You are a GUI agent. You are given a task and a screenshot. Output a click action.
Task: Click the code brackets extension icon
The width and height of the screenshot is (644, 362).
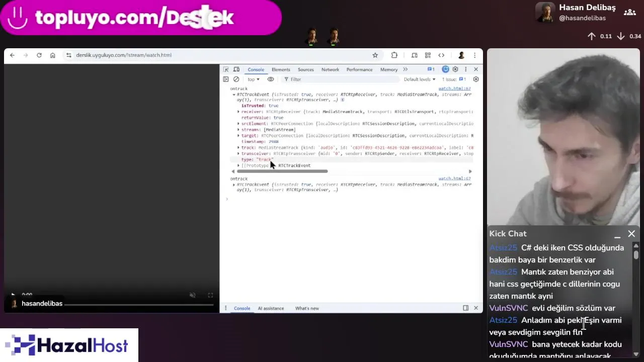(x=441, y=55)
